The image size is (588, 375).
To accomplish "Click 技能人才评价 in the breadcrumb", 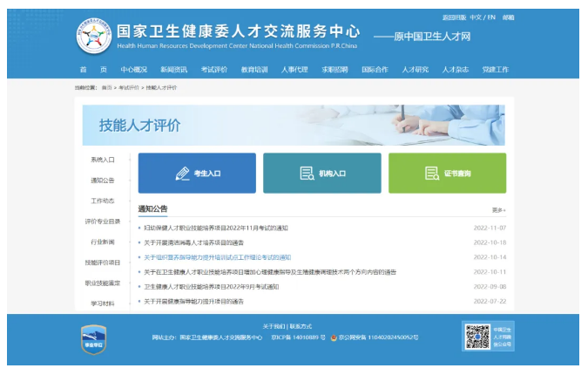I will (x=161, y=87).
